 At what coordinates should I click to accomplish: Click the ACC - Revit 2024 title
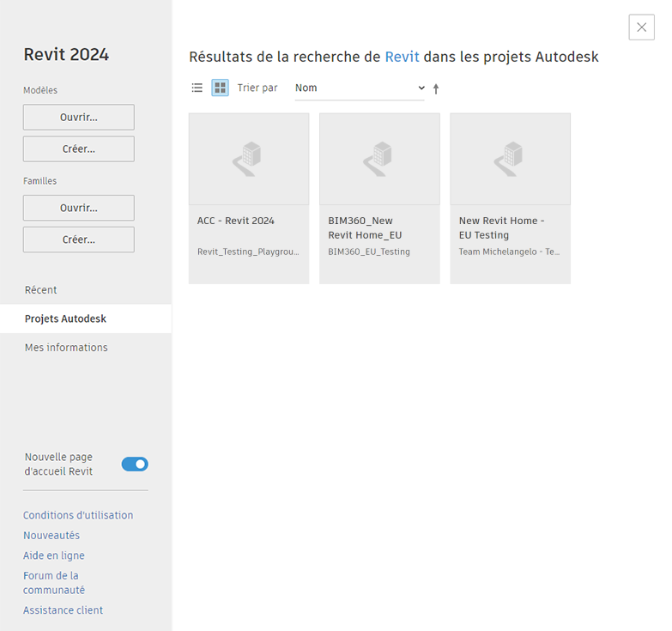click(x=236, y=221)
